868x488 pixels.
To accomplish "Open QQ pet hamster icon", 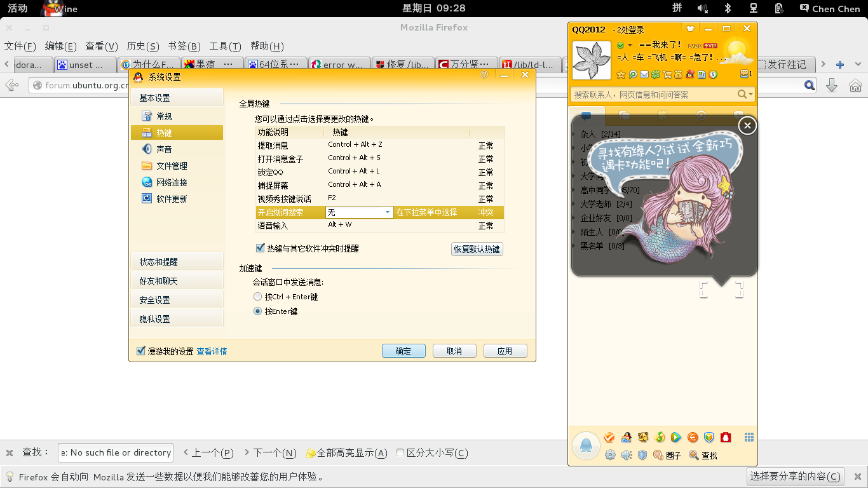I will (x=643, y=437).
